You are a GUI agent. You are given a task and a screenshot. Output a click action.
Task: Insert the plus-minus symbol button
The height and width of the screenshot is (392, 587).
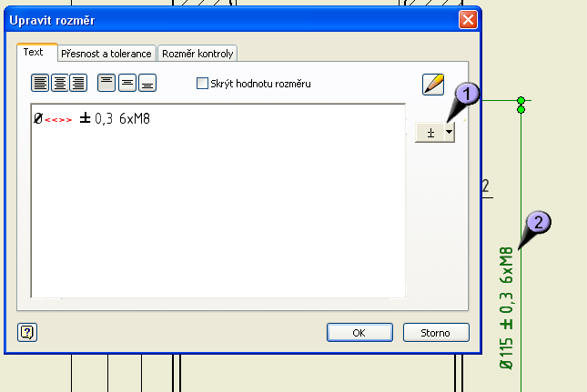coord(430,133)
